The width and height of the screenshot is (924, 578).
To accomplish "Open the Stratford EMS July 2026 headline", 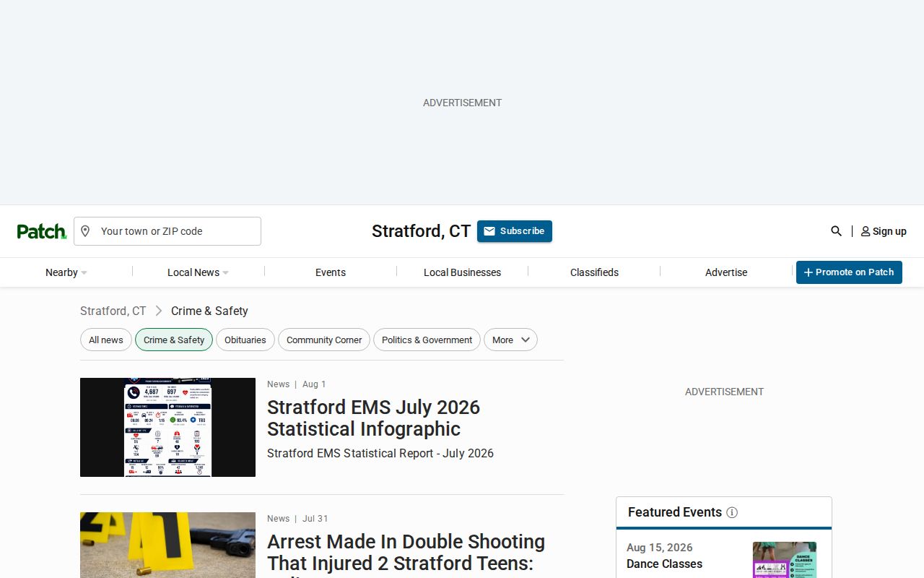I will coord(373,418).
